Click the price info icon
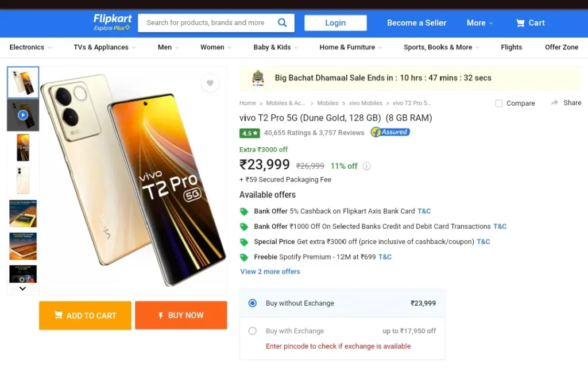The image size is (588, 378). (367, 166)
